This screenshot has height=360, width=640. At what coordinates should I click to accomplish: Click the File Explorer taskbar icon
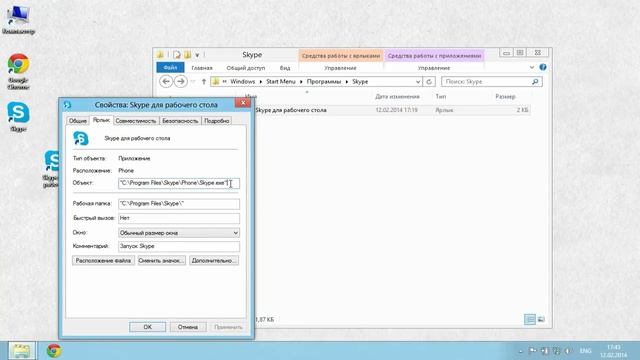pos(21,351)
